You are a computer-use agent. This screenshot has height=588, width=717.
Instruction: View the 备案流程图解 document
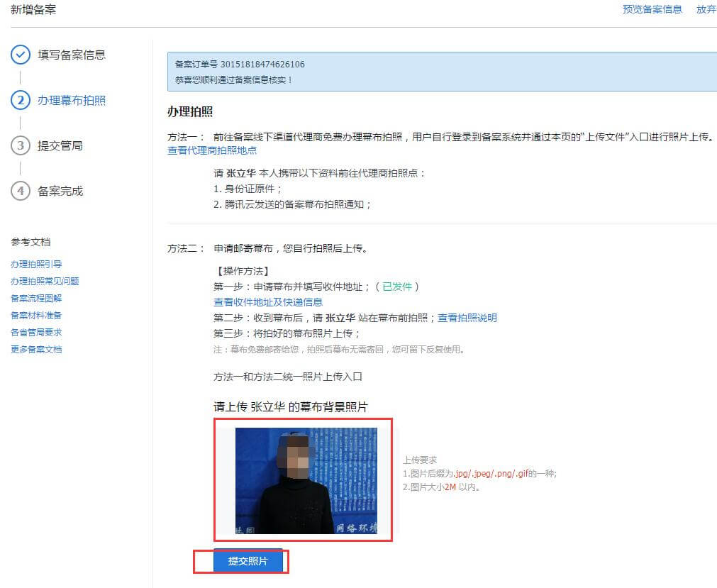coord(36,299)
